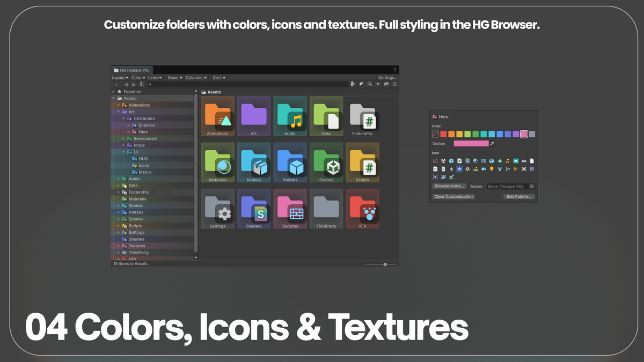Click the alphabetical sort icon in the toolbar
Screen dimensions: 644x362
click(x=142, y=84)
